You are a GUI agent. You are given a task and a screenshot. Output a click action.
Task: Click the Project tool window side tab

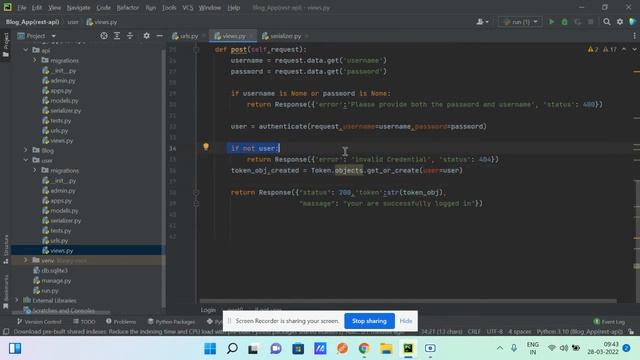[x=6, y=44]
